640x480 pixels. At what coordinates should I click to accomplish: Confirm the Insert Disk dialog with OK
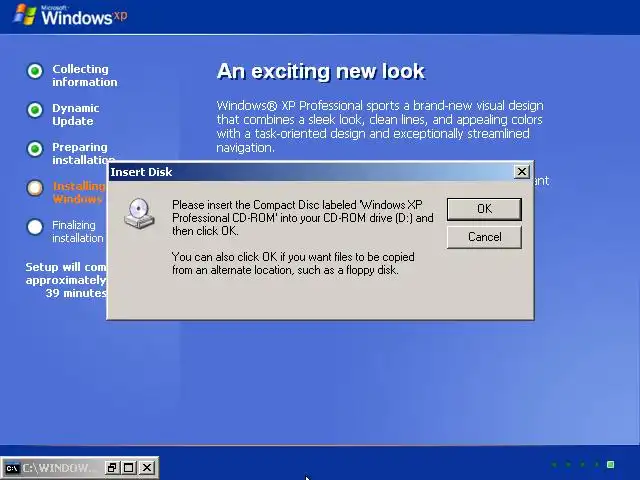[484, 209]
